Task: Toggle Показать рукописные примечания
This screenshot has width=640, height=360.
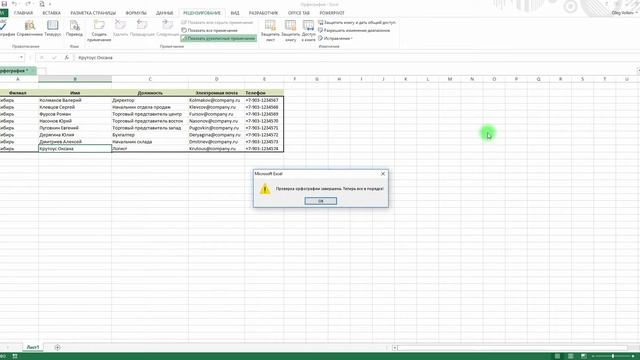Action: (218, 38)
